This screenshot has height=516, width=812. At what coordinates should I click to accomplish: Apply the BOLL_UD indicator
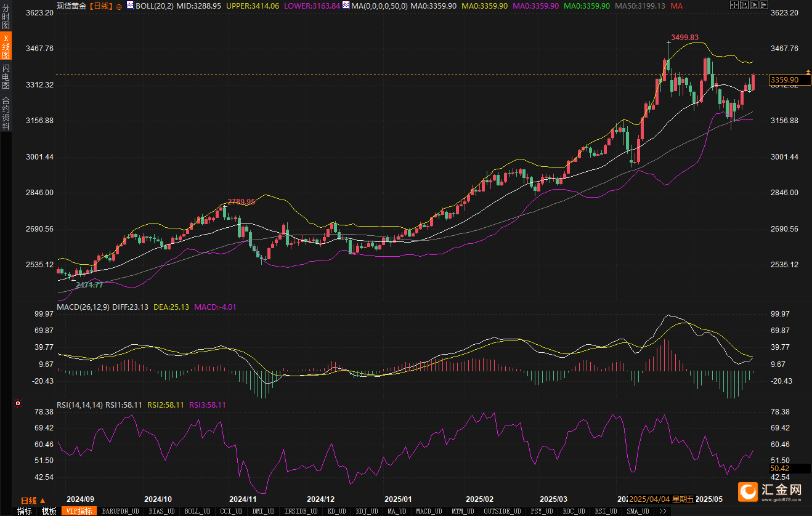197,511
